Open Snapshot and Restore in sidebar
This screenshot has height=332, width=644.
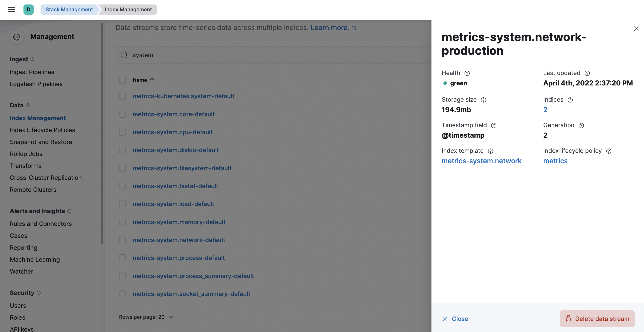pyautogui.click(x=41, y=142)
